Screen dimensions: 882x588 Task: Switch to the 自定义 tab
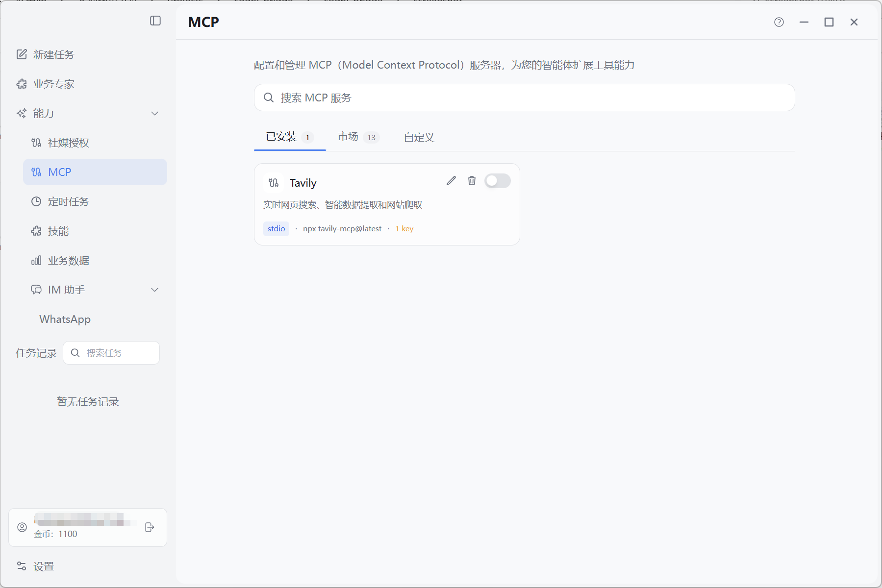(419, 137)
